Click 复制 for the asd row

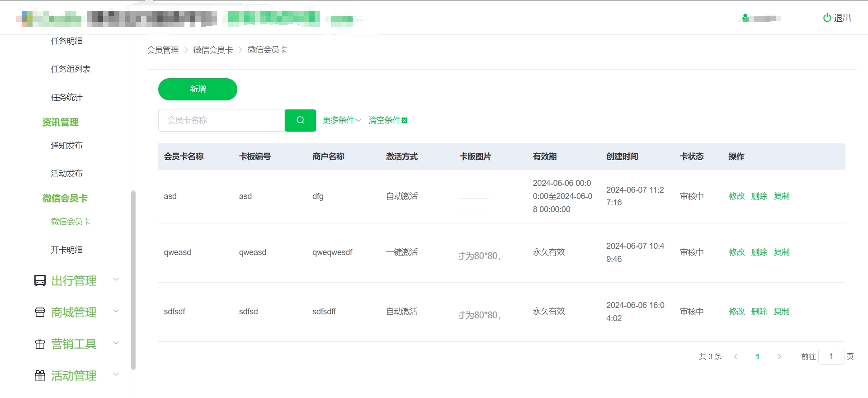(x=781, y=196)
